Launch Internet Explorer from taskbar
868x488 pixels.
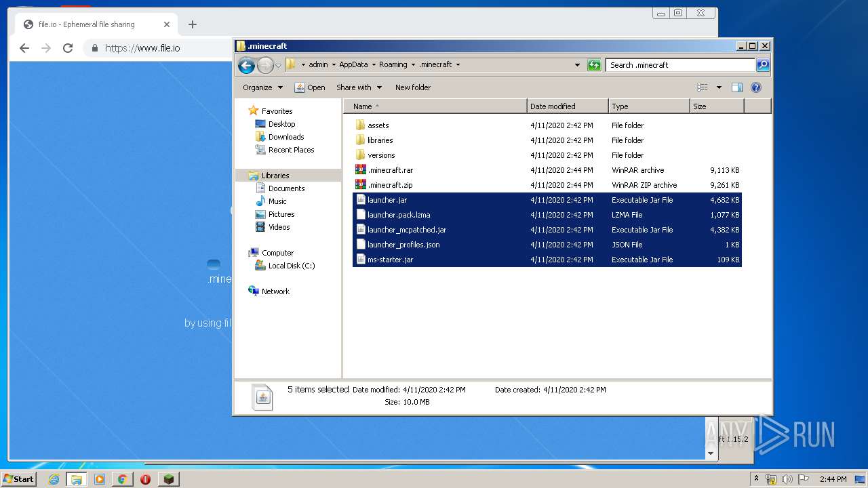click(x=54, y=479)
